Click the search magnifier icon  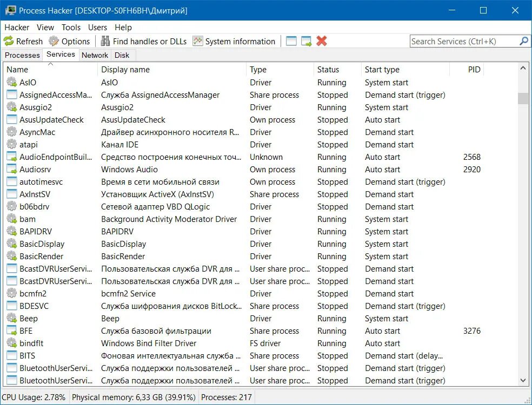click(x=524, y=42)
